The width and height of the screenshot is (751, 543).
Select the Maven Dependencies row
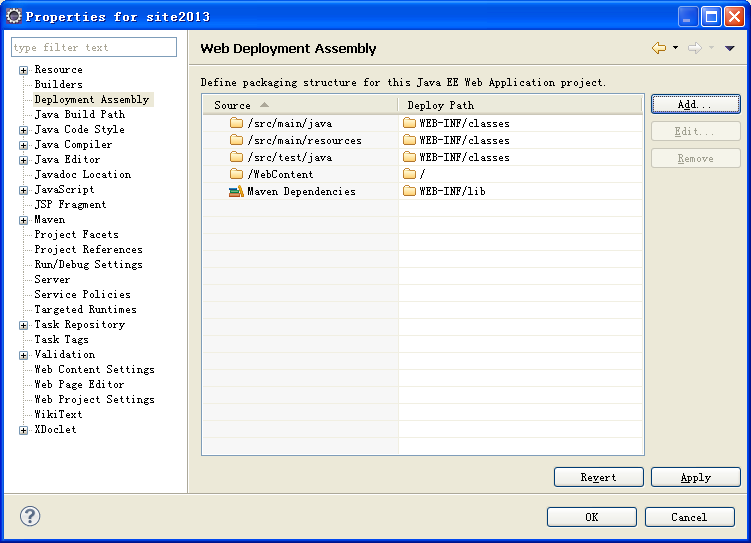click(300, 191)
